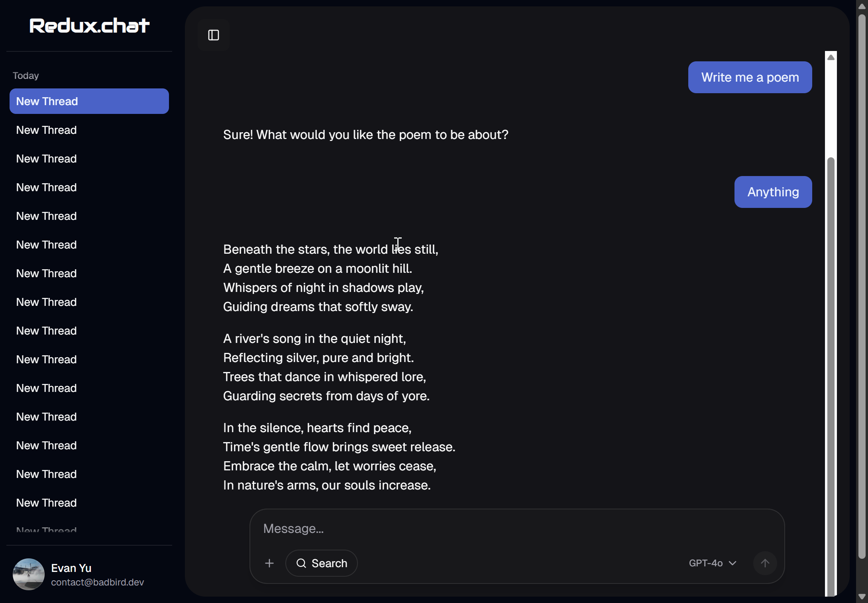The height and width of the screenshot is (603, 868).
Task: Toggle the sidebar panel icon
Action: coord(214,35)
